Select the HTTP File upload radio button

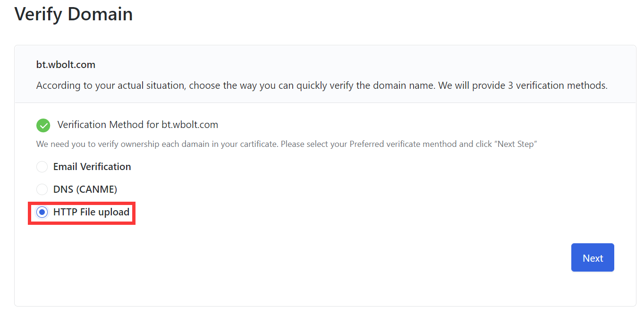pyautogui.click(x=42, y=213)
